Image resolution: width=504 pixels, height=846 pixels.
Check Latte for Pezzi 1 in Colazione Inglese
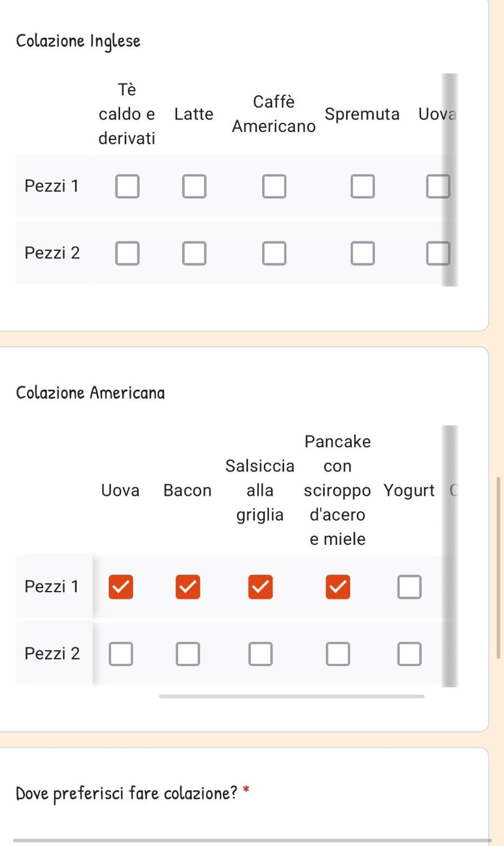click(194, 186)
